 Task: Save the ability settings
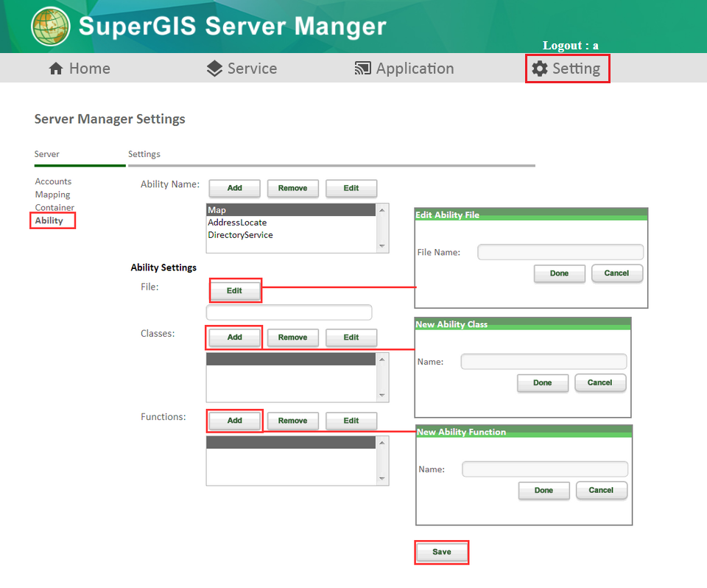coord(442,552)
